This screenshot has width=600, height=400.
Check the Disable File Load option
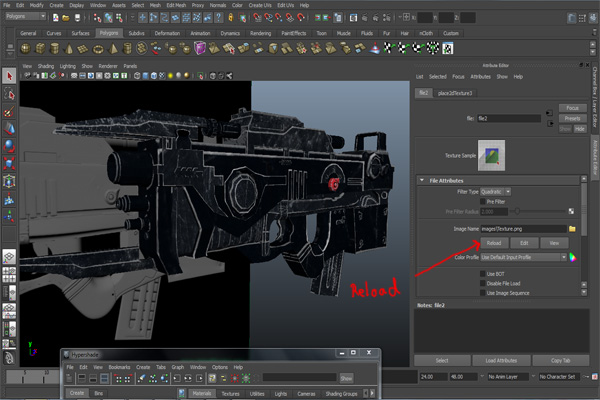[483, 283]
